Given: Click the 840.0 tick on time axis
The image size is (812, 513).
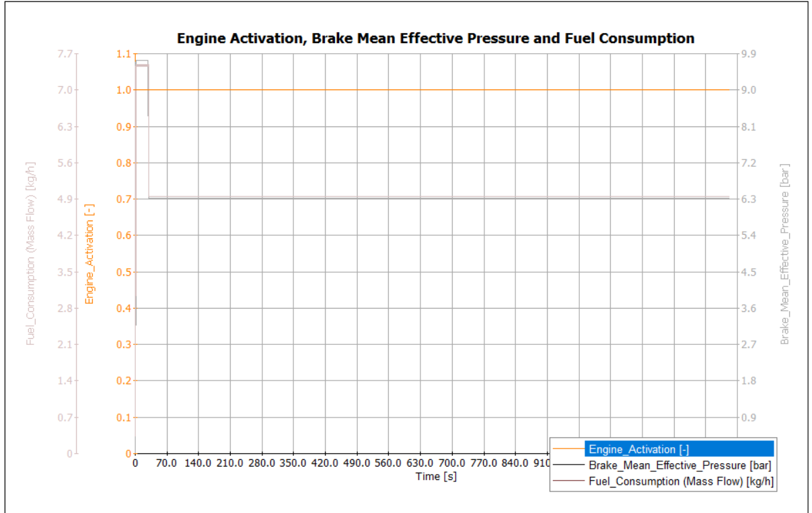Looking at the screenshot, I should point(515,463).
